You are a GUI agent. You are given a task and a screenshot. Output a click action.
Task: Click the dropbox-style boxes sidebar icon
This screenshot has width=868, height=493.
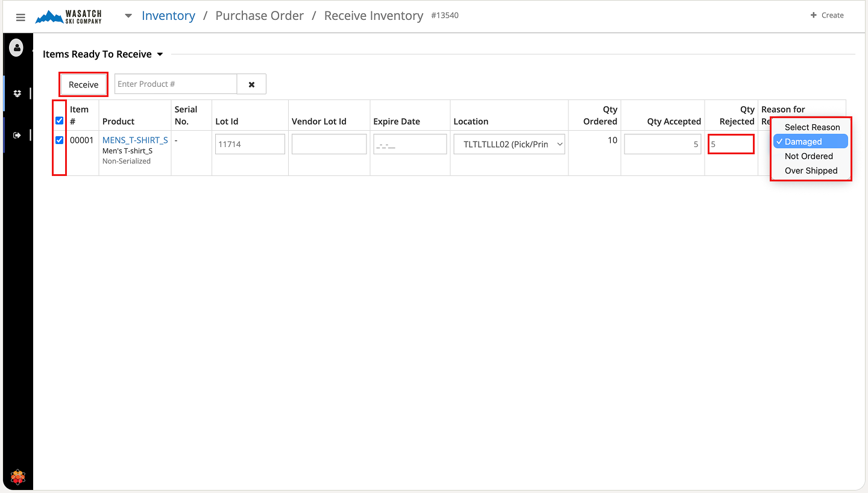[17, 93]
